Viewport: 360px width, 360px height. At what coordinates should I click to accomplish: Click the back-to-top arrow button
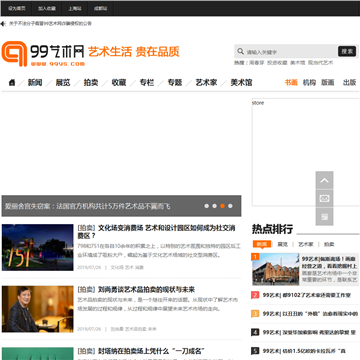click(324, 180)
